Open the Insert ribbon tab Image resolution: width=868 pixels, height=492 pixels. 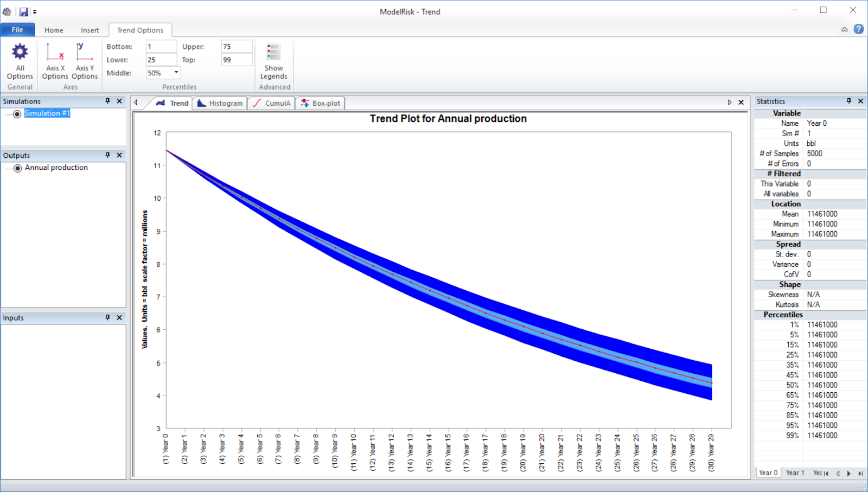[x=90, y=30]
